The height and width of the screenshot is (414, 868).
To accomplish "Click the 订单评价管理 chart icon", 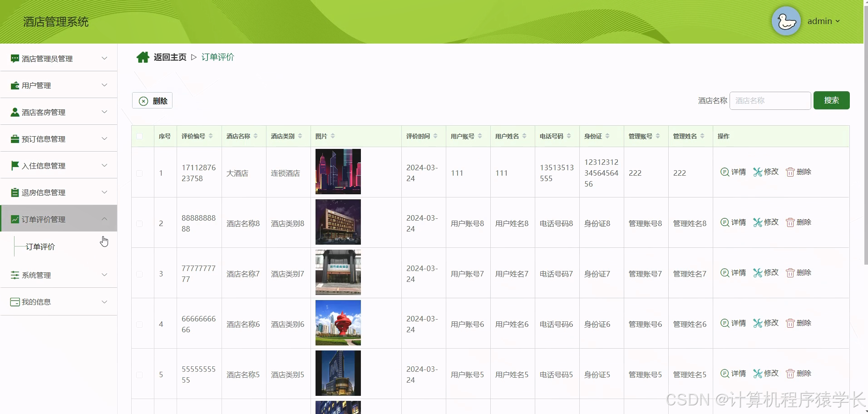I will coord(15,219).
